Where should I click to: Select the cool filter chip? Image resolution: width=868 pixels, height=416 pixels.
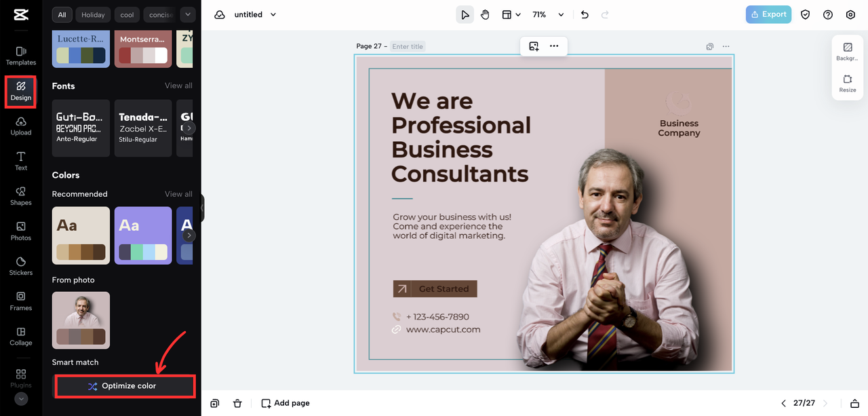(x=127, y=14)
